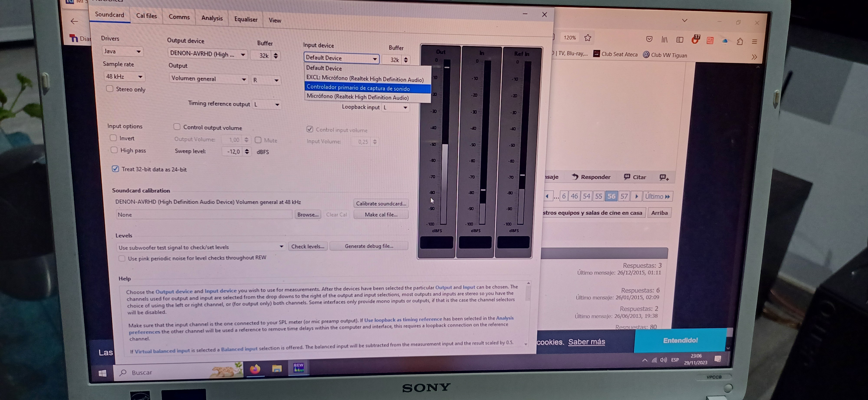Click blue cloud extension icon in Firefox
The image size is (868, 400).
point(725,41)
